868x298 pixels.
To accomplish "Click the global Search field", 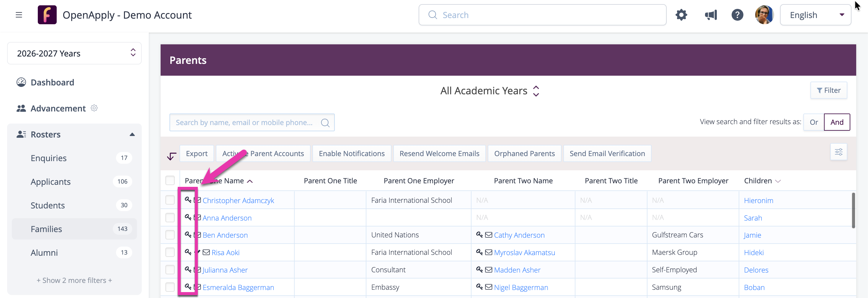I will coord(542,15).
